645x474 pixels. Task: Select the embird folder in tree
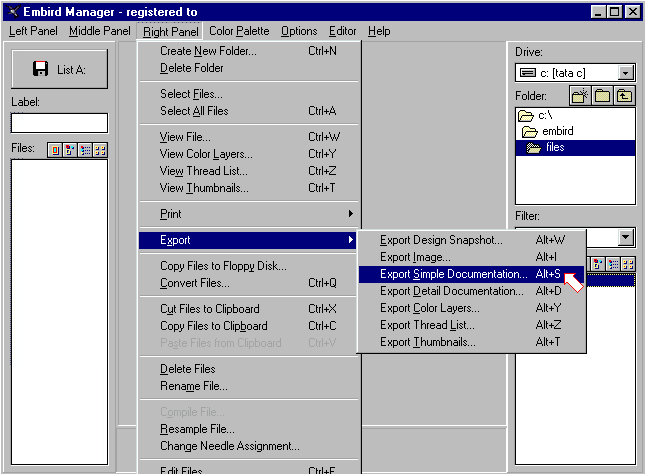click(x=575, y=131)
